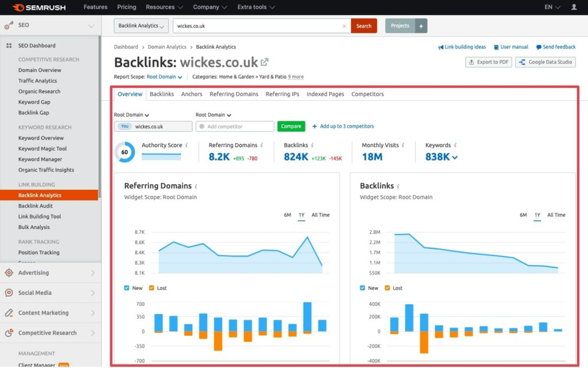Collapse the SEO sidebar section

pos(91,25)
